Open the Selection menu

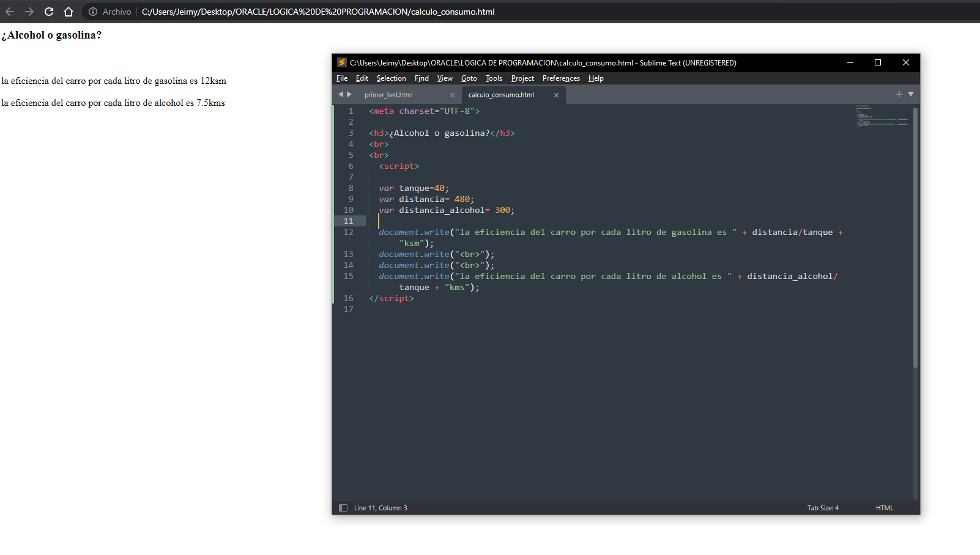click(x=391, y=78)
